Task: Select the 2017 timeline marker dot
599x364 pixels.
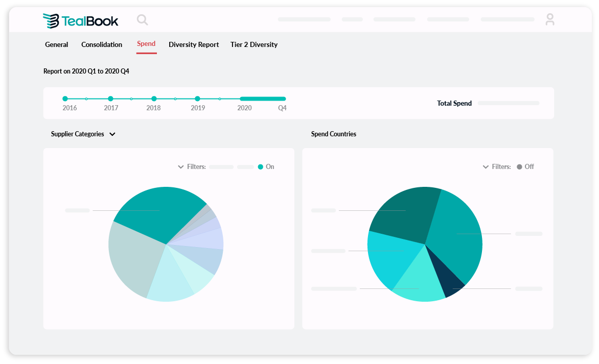Action: click(110, 98)
